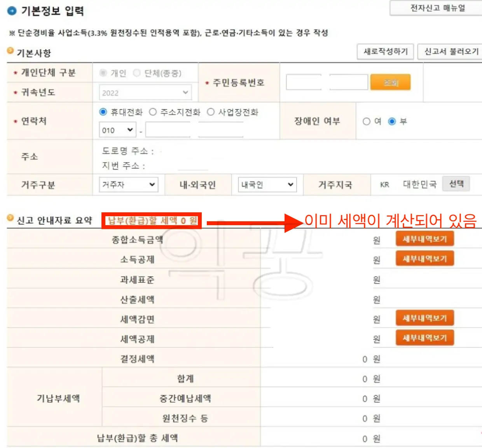
Task: Select 주소지전화 as contact type
Action: click(152, 112)
